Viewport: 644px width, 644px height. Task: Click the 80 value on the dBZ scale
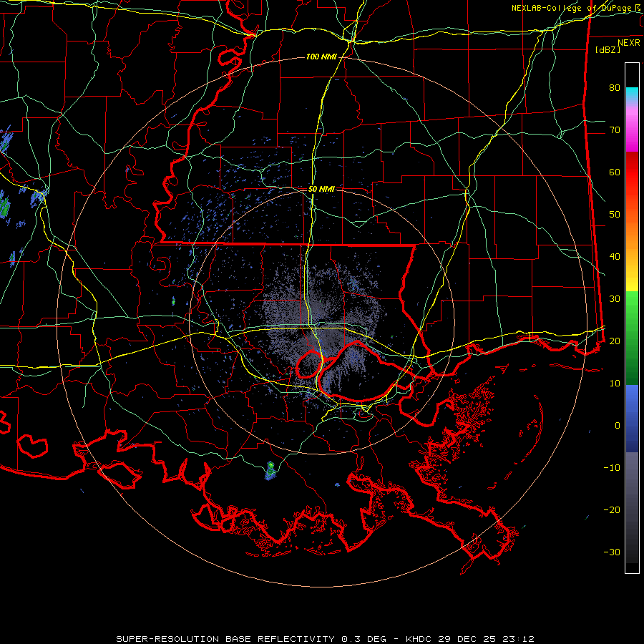pyautogui.click(x=615, y=87)
